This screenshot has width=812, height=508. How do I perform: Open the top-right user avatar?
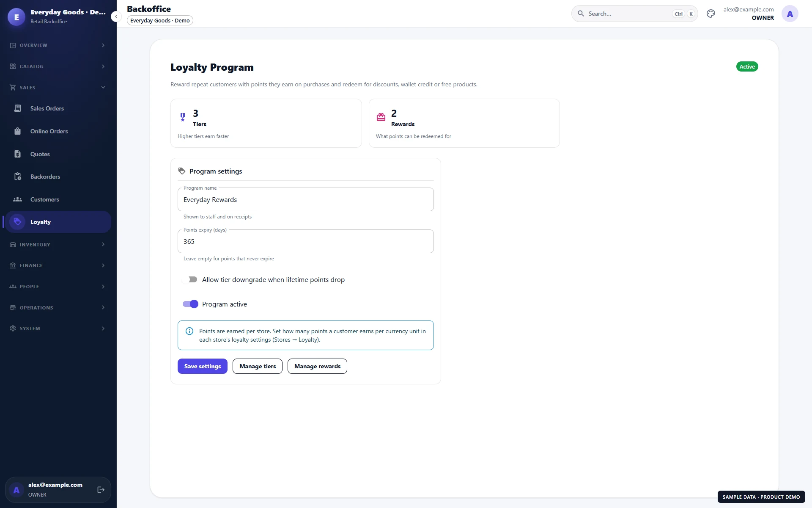[x=790, y=14]
